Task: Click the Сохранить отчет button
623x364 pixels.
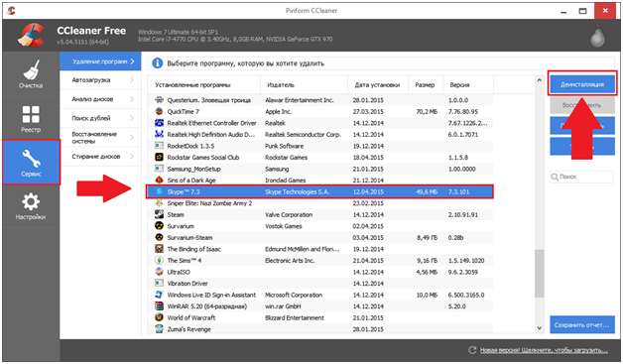Action: point(582,324)
